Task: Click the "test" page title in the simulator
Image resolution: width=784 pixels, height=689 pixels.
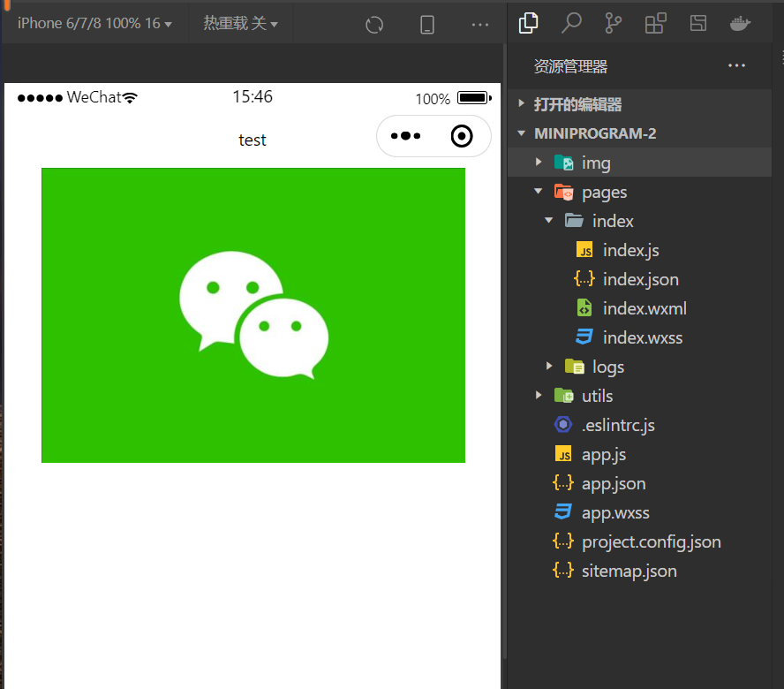Action: click(x=252, y=140)
